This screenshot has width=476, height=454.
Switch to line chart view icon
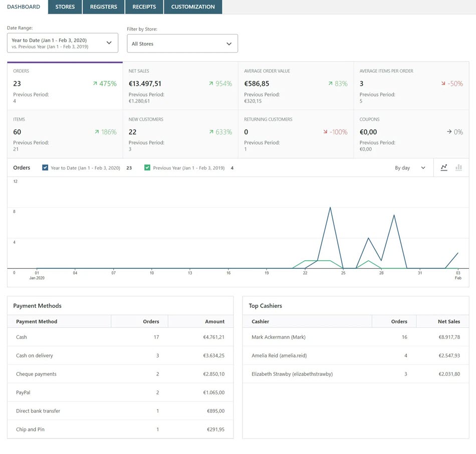point(444,167)
